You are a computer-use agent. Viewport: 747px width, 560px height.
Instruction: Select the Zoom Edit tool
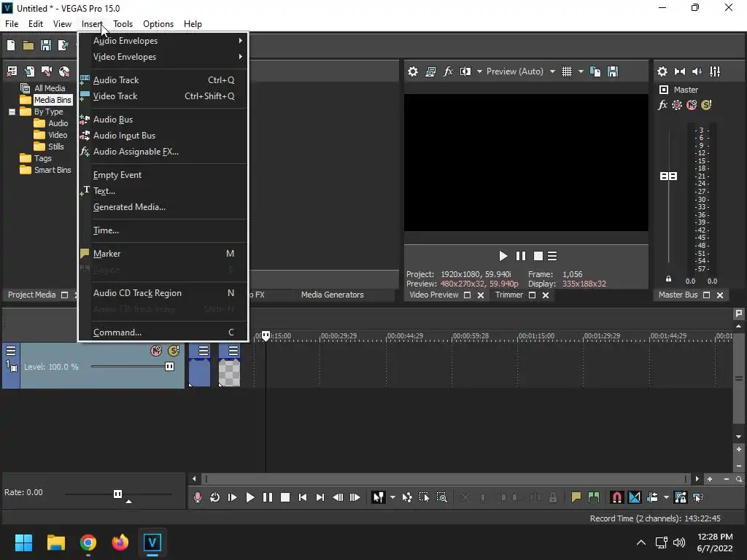pyautogui.click(x=441, y=497)
